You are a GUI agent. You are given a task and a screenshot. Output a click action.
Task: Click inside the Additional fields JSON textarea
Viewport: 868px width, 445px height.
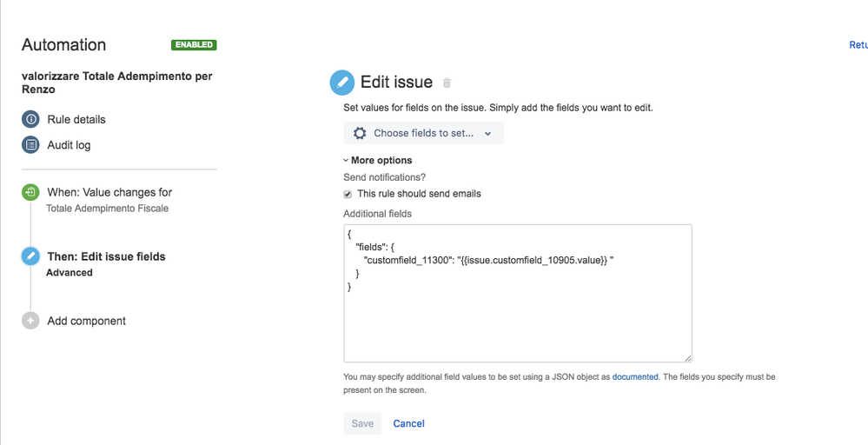pos(518,322)
